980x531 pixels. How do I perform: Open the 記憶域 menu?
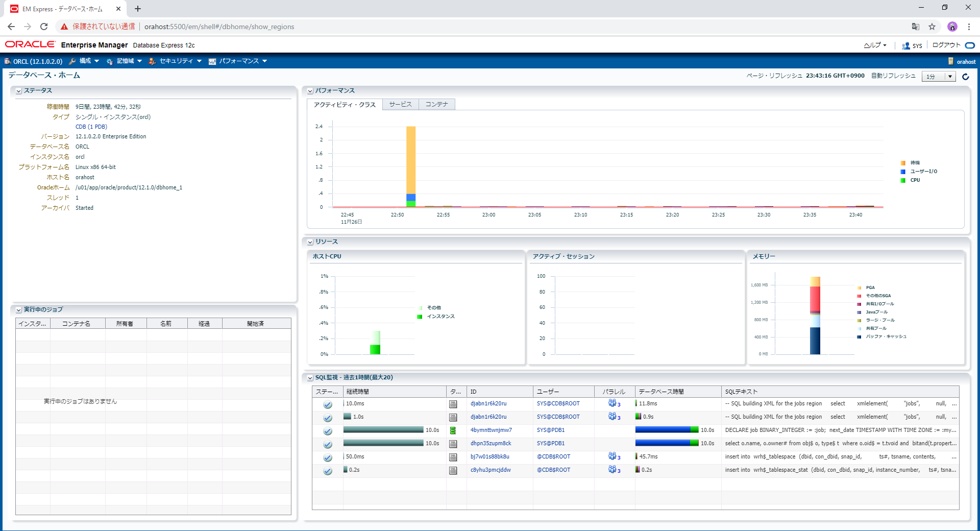click(125, 61)
